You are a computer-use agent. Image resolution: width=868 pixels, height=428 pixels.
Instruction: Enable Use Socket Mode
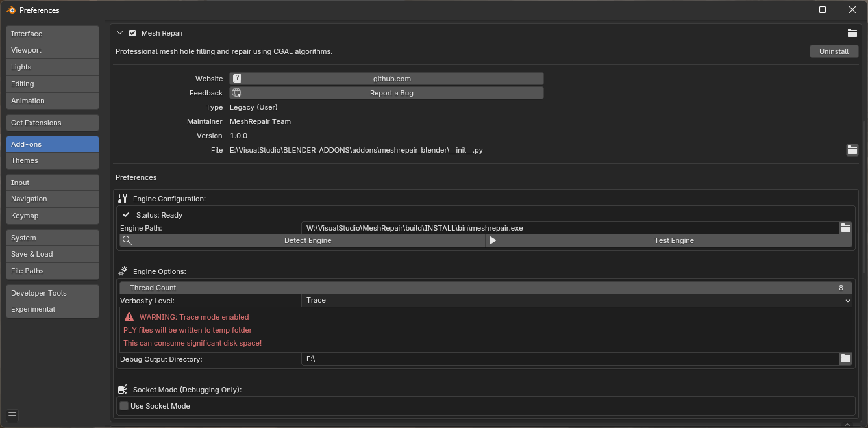coord(123,405)
